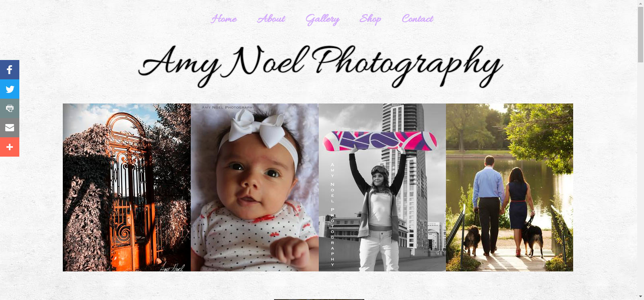This screenshot has height=300, width=644.
Task: Open the About page link
Action: (271, 19)
